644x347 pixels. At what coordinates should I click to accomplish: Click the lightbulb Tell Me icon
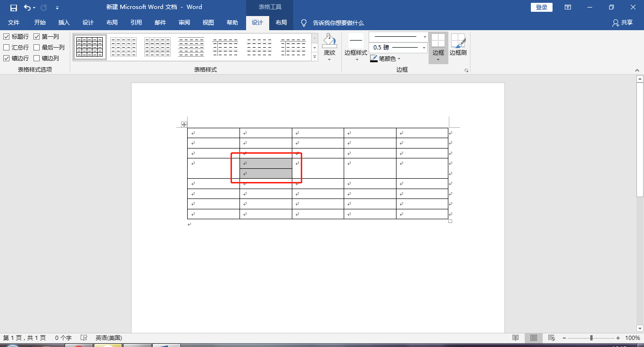click(x=304, y=23)
